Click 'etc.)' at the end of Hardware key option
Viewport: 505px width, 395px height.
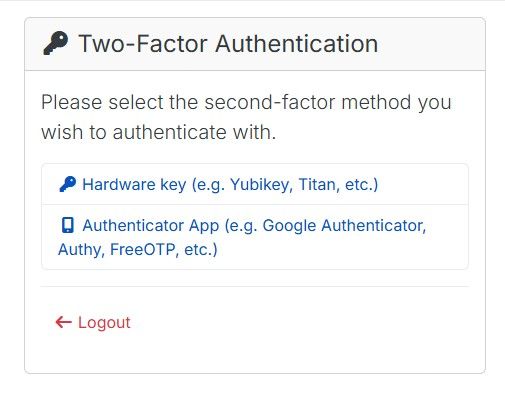tap(362, 185)
